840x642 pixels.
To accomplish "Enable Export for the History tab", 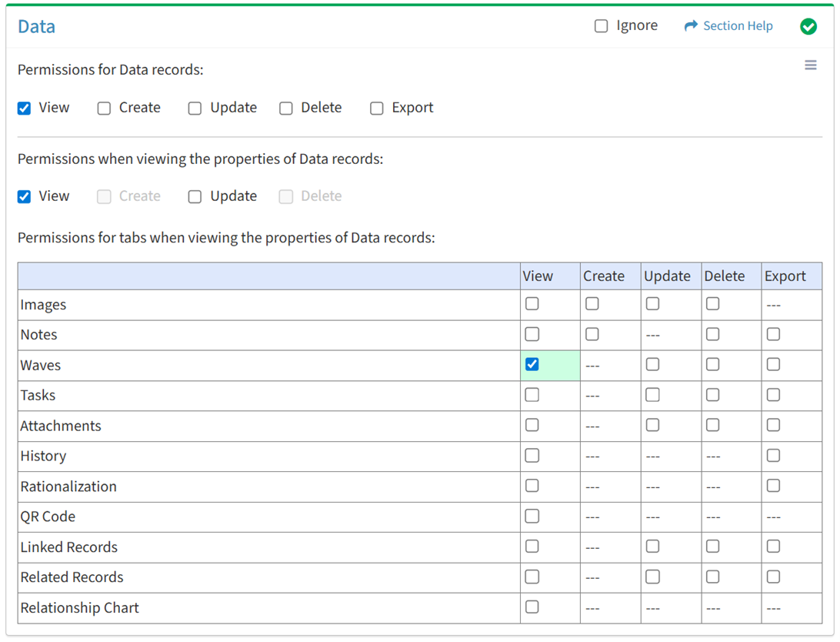I will [x=773, y=456].
